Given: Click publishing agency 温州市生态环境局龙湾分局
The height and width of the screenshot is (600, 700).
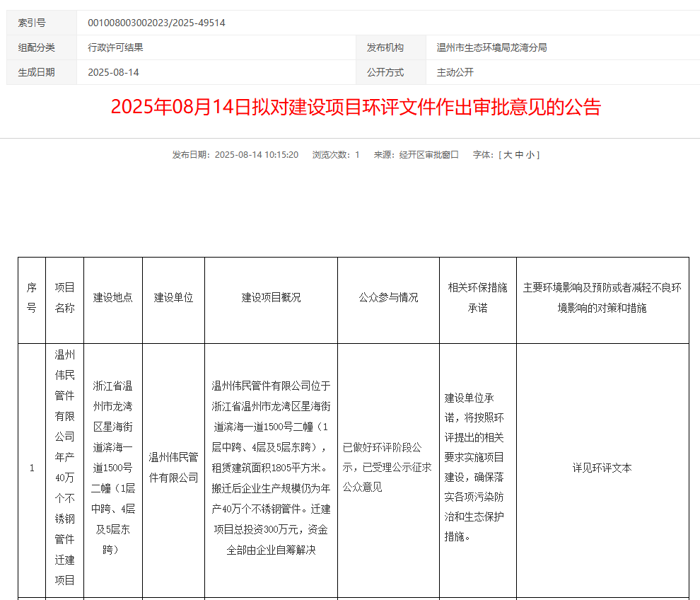Looking at the screenshot, I should [x=491, y=47].
